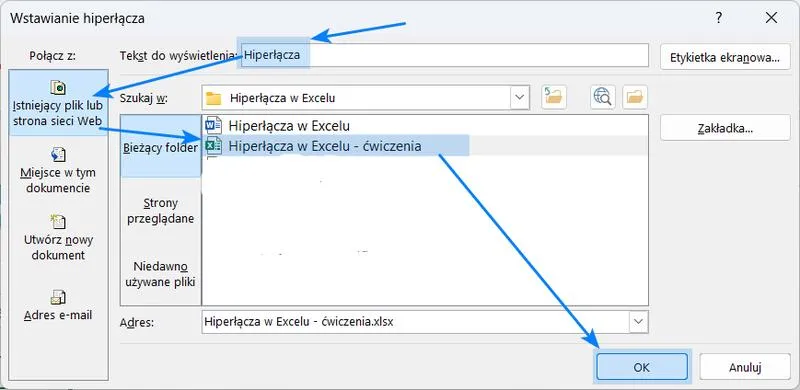Screen dimensions: 800x390
Task: Open Zakładka bookmark button
Action: pos(725,128)
